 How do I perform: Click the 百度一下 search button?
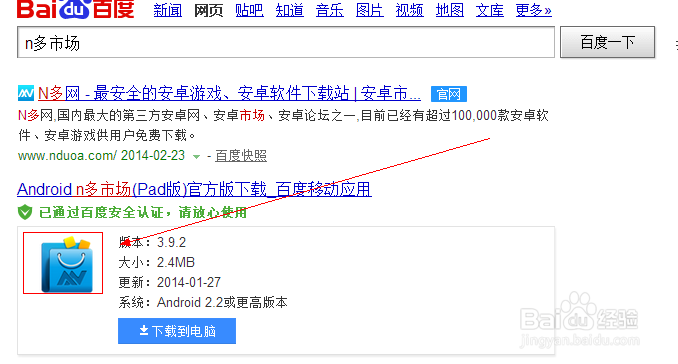pos(608,42)
